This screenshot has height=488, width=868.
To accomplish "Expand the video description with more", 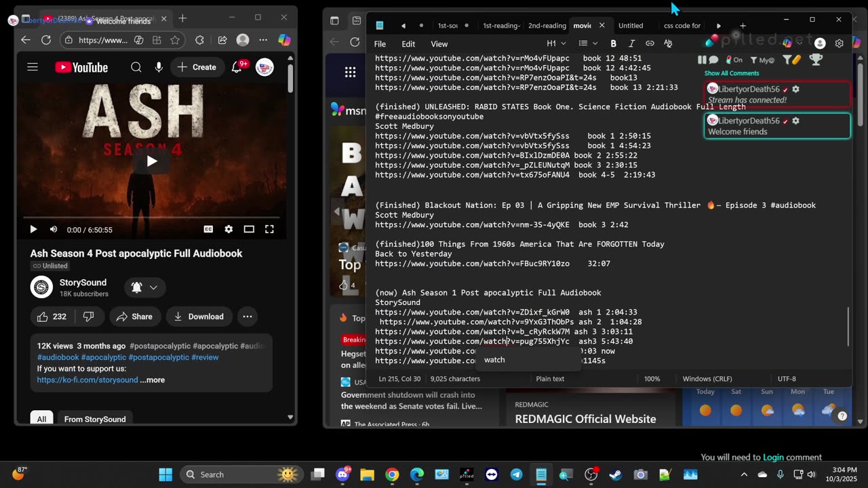I will [153, 380].
